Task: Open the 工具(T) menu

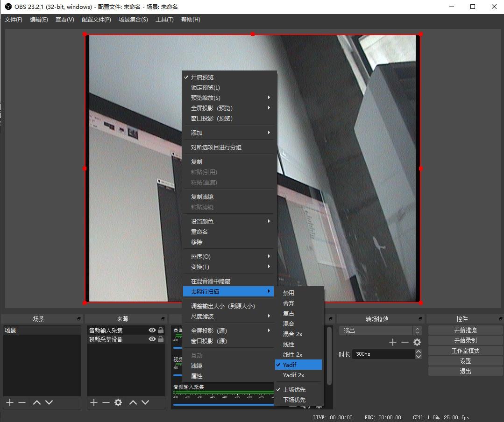Action: (x=164, y=20)
